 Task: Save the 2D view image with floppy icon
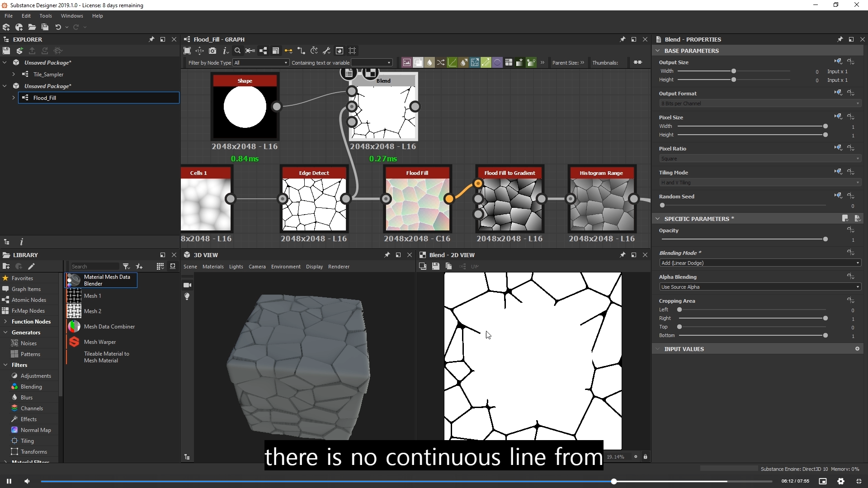point(435,267)
